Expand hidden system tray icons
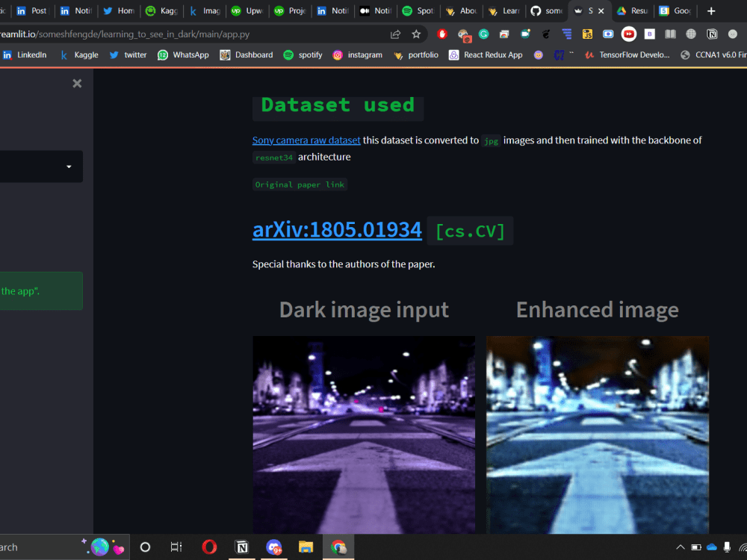 click(681, 547)
